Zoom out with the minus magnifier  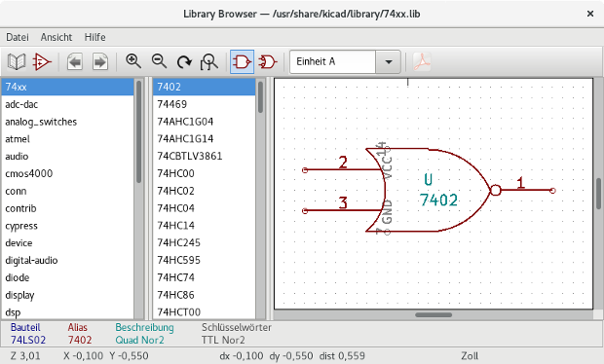(x=159, y=61)
